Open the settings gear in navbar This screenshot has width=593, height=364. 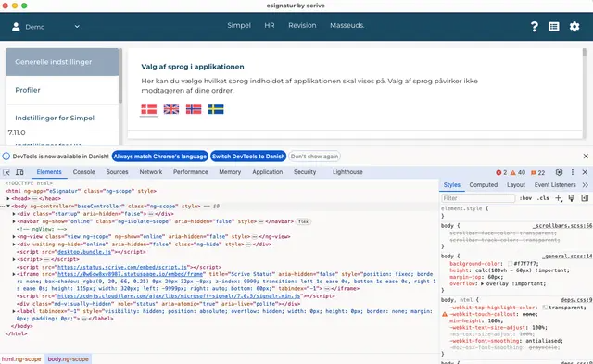coord(574,27)
